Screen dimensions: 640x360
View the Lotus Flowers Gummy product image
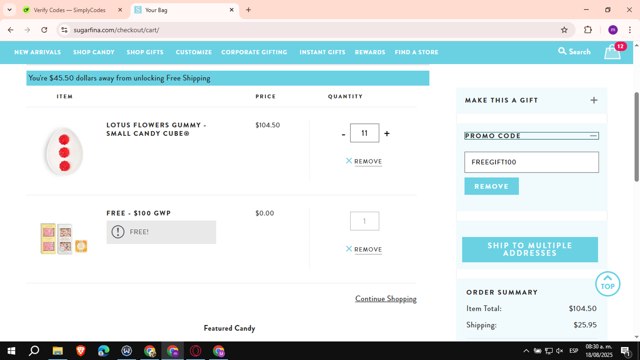64,152
